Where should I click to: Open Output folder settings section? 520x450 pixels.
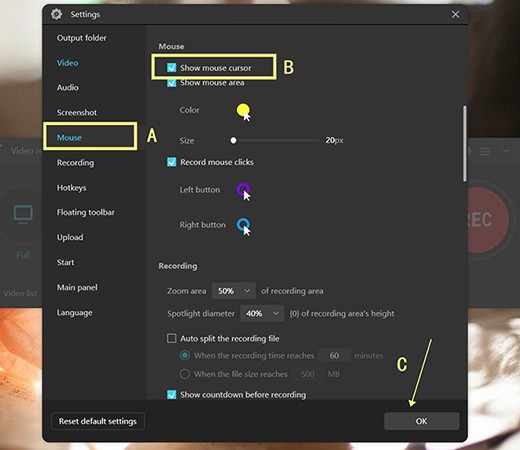(82, 38)
